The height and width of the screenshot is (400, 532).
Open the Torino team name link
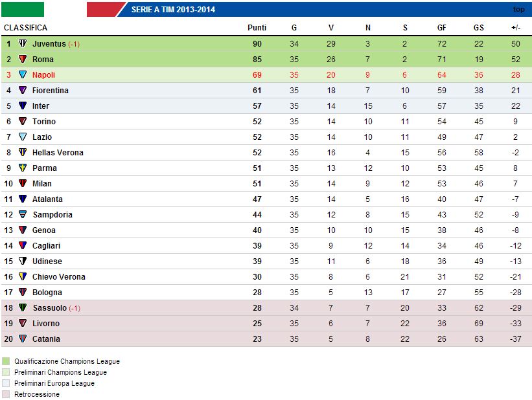pyautogui.click(x=44, y=121)
